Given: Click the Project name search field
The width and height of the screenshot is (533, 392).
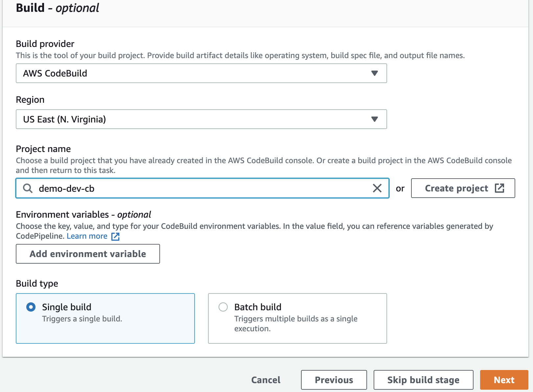Looking at the screenshot, I should (x=202, y=188).
